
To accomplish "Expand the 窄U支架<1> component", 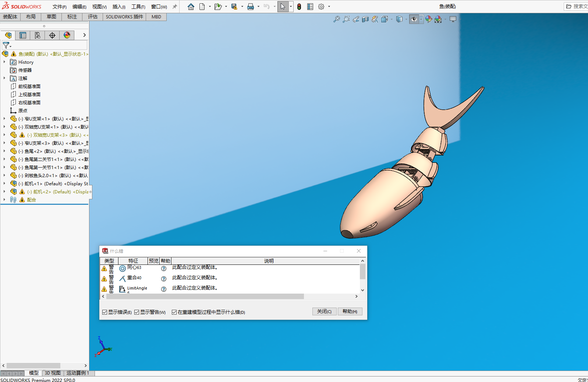I will pyautogui.click(x=4, y=119).
